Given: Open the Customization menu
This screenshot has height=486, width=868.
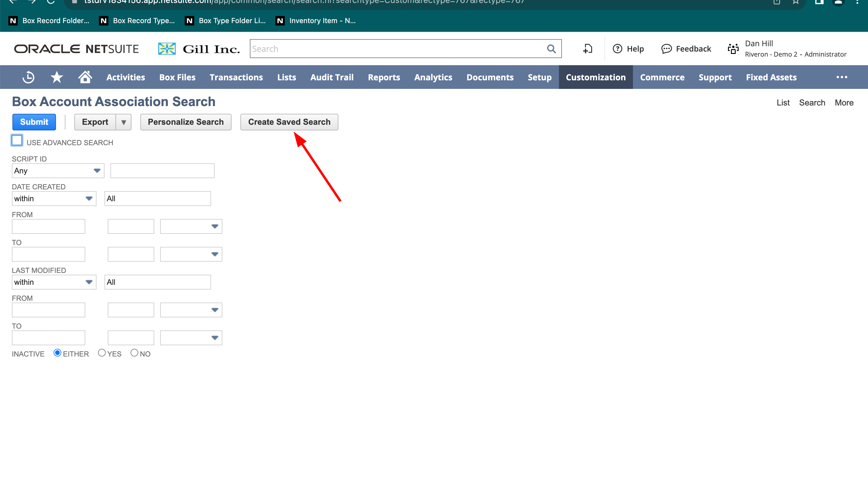Looking at the screenshot, I should point(595,77).
